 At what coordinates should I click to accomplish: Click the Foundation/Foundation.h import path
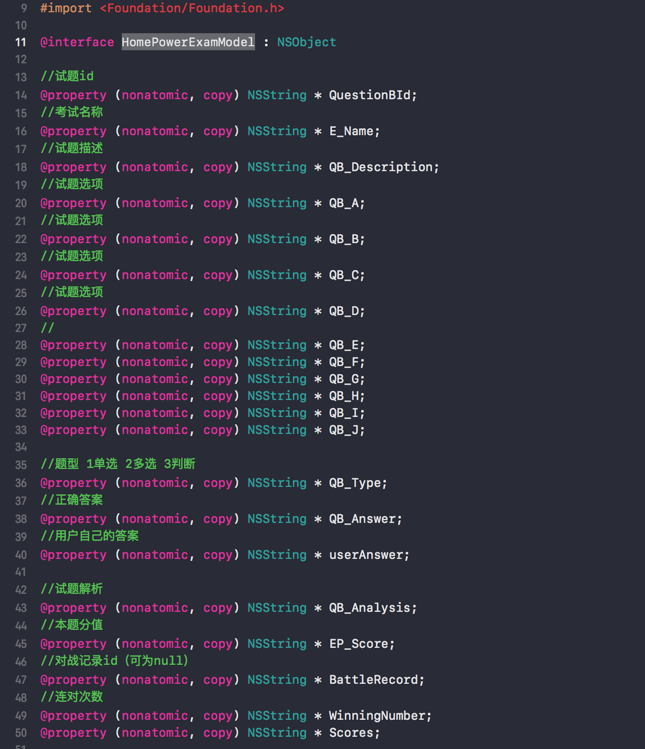192,8
